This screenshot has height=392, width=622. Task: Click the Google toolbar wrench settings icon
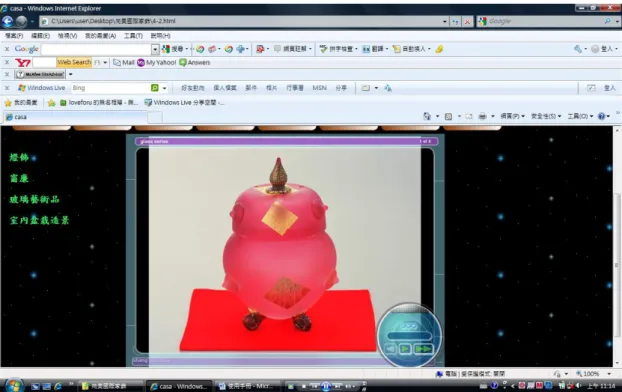tap(578, 49)
